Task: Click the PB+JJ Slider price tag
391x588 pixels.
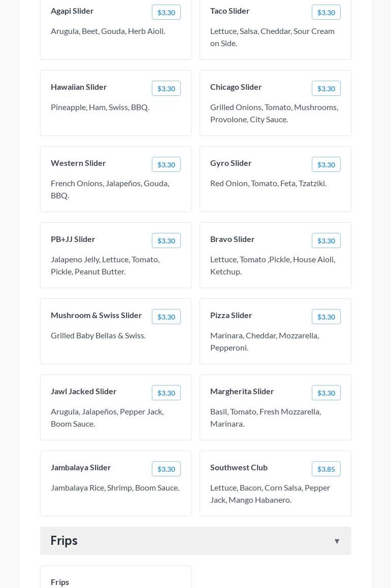Action: (x=166, y=240)
